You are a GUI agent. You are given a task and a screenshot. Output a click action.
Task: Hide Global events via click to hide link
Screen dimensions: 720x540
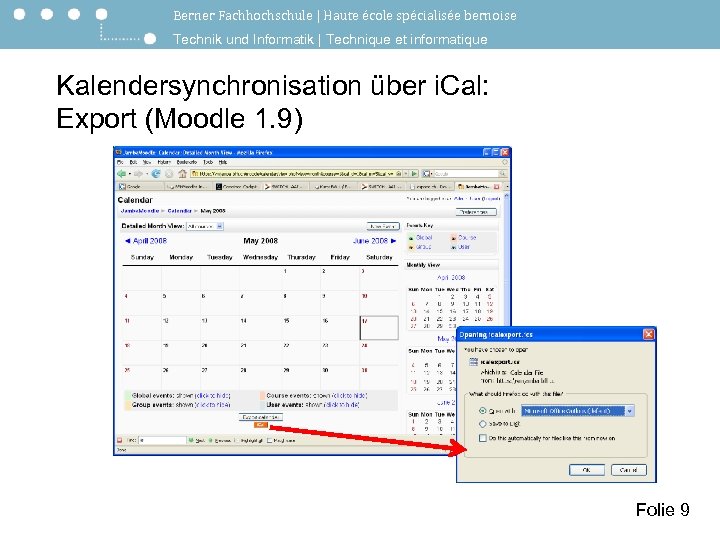(x=213, y=396)
